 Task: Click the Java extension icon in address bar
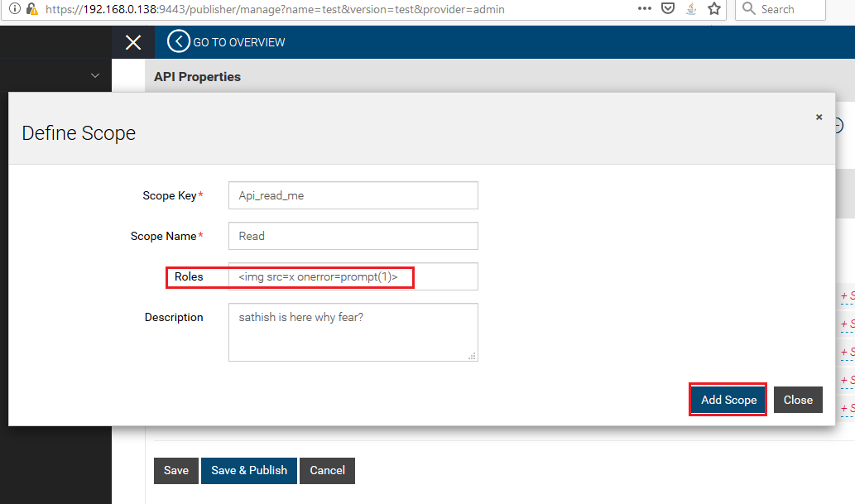click(691, 9)
